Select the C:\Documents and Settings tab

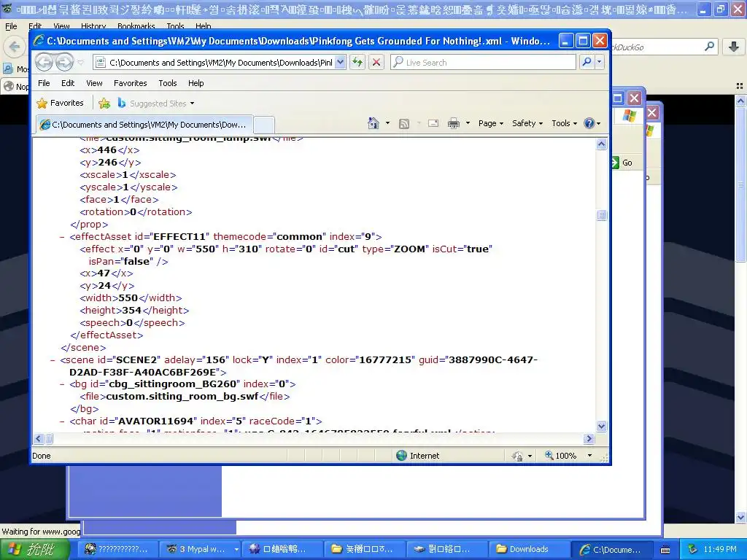(x=144, y=125)
